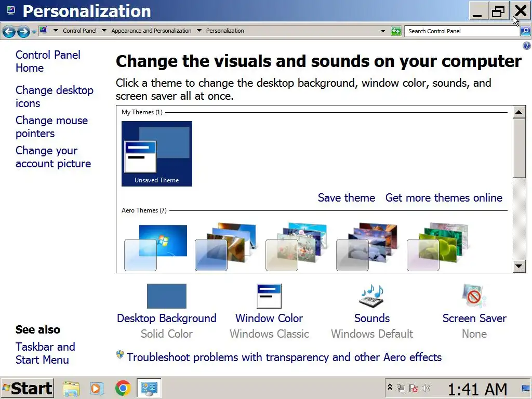The width and height of the screenshot is (532, 399).
Task: Open the recent pages dropdown arrow
Action: point(34,32)
